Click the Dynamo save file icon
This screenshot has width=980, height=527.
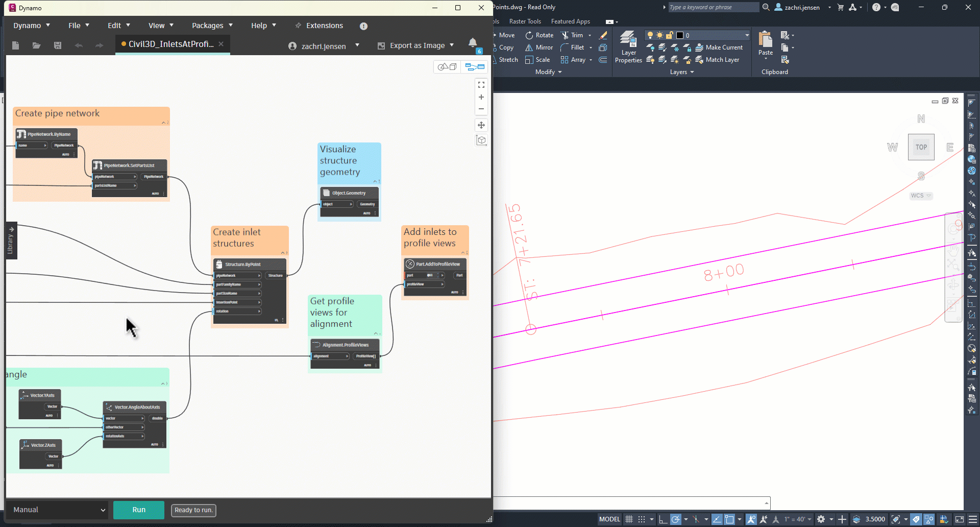pos(58,45)
